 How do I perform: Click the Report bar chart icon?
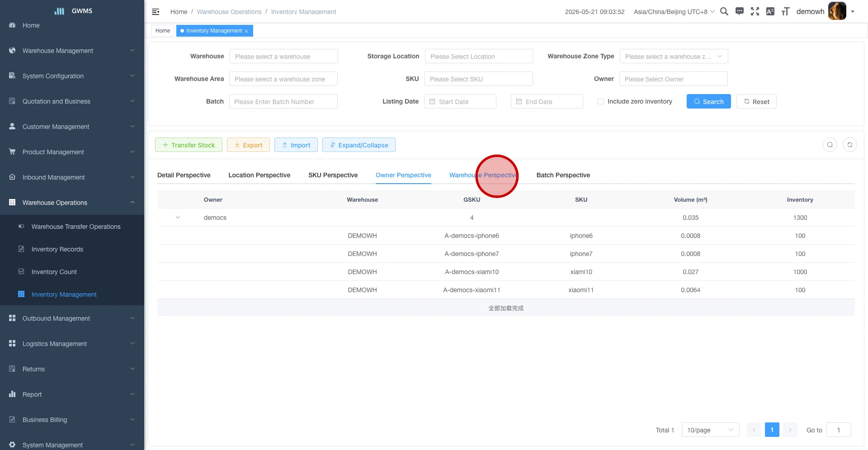pyautogui.click(x=12, y=394)
